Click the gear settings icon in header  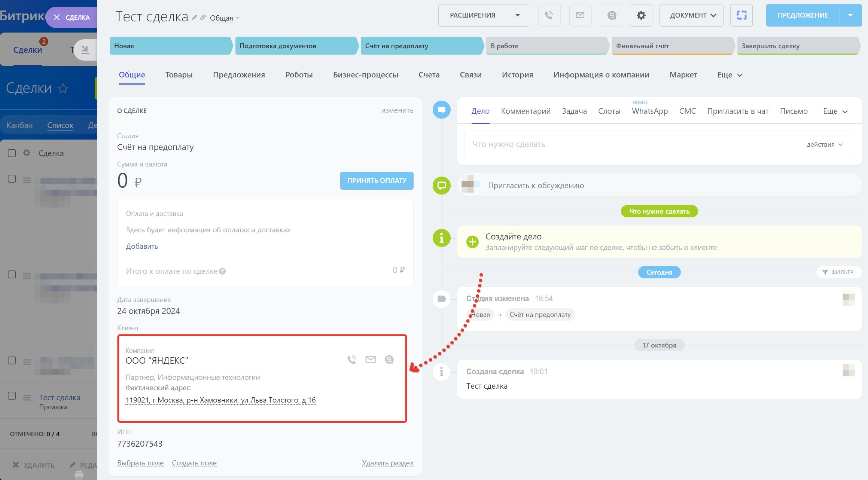click(641, 15)
